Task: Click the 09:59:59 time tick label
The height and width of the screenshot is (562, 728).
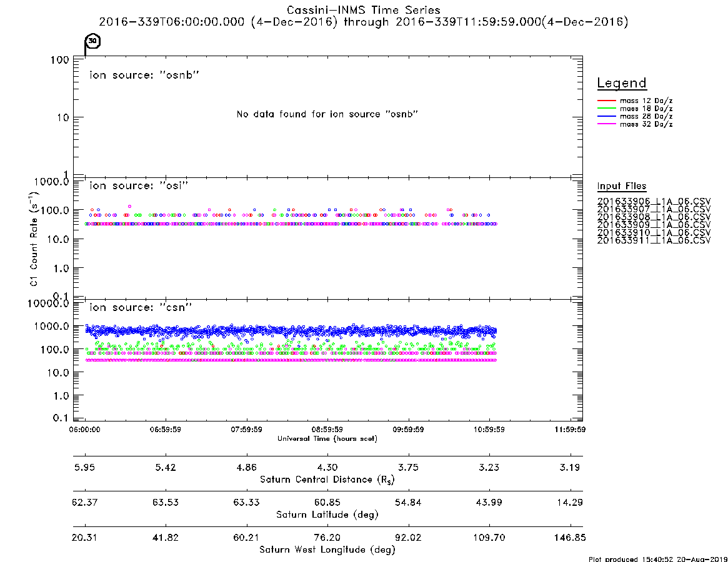Action: pos(408,430)
